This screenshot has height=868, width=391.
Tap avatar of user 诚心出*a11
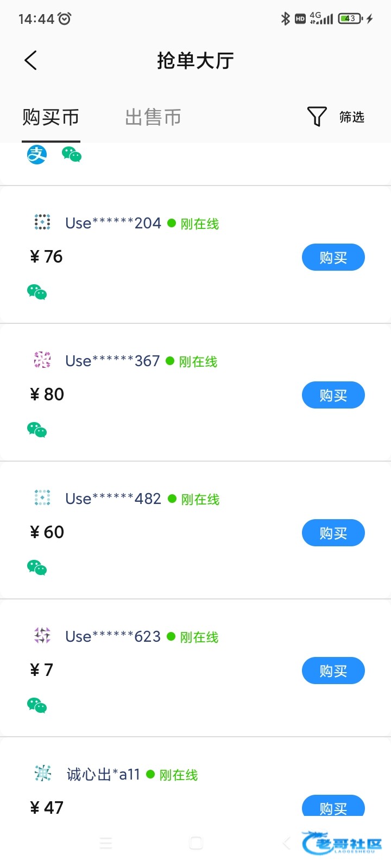coord(42,773)
